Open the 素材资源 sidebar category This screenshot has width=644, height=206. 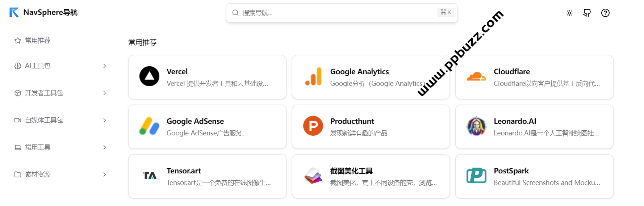click(37, 175)
